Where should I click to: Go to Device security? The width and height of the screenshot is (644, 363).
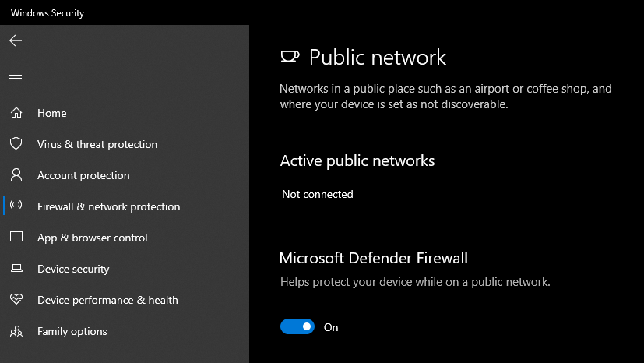click(73, 269)
